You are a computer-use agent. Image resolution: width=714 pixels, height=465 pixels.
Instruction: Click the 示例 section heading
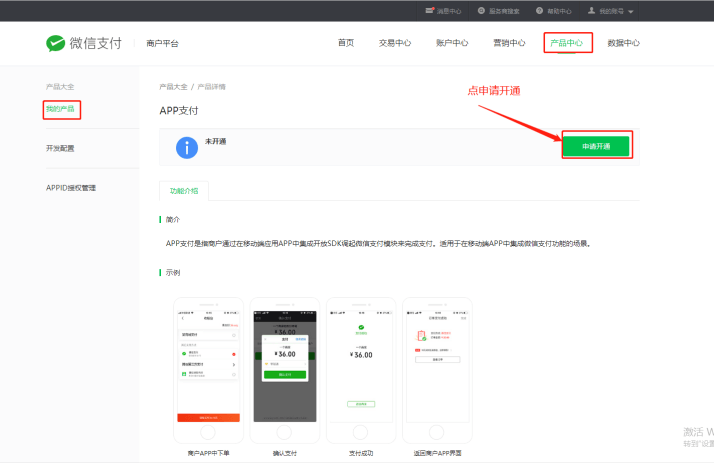(x=173, y=272)
